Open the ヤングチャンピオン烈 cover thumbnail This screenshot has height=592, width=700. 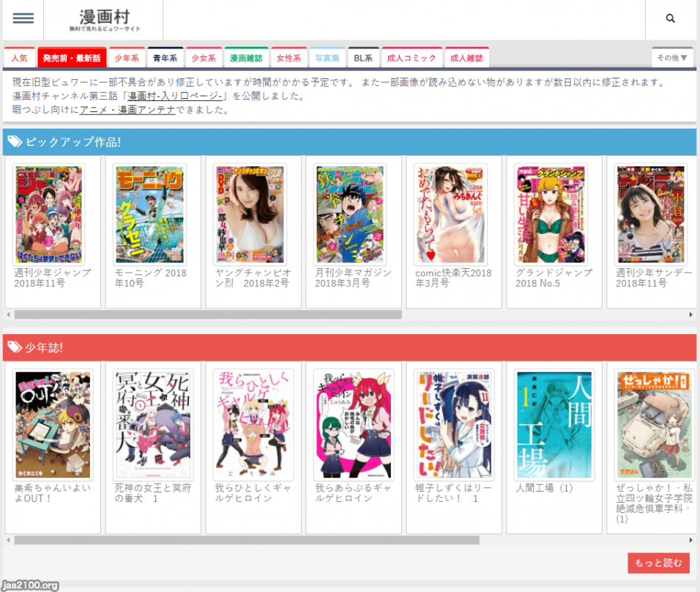pyautogui.click(x=250, y=215)
